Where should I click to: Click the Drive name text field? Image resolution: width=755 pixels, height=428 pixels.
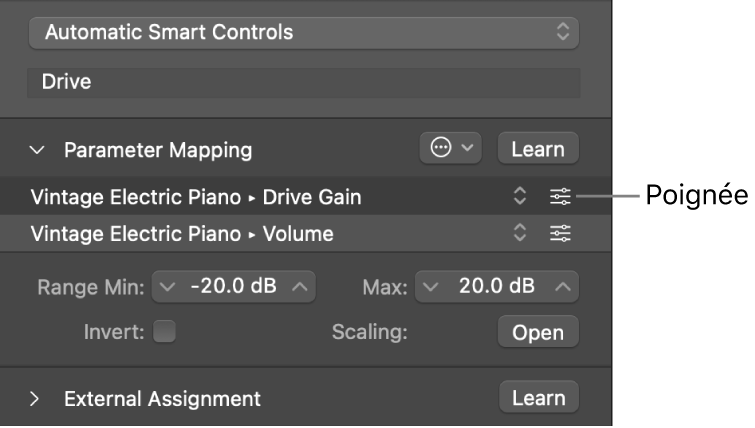303,82
